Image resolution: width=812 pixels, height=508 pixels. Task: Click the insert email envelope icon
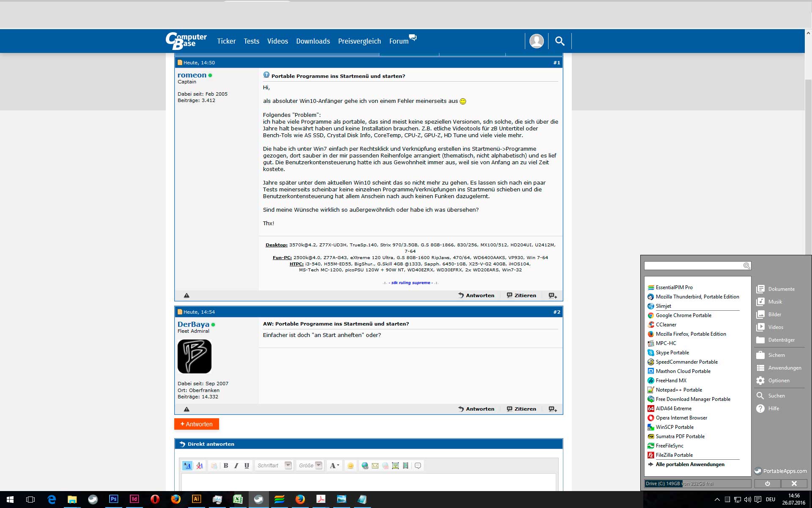375,466
